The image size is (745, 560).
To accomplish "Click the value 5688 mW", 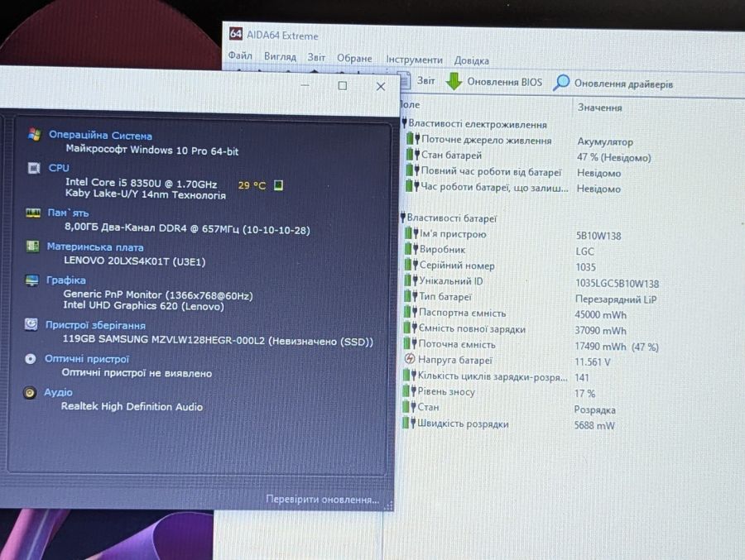I will 594,425.
